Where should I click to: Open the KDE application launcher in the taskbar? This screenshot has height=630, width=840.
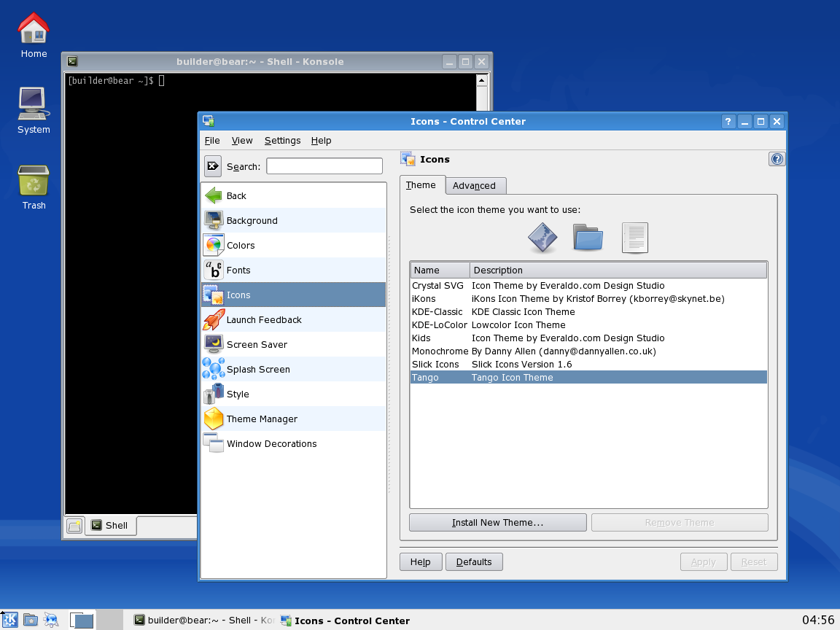click(x=10, y=620)
